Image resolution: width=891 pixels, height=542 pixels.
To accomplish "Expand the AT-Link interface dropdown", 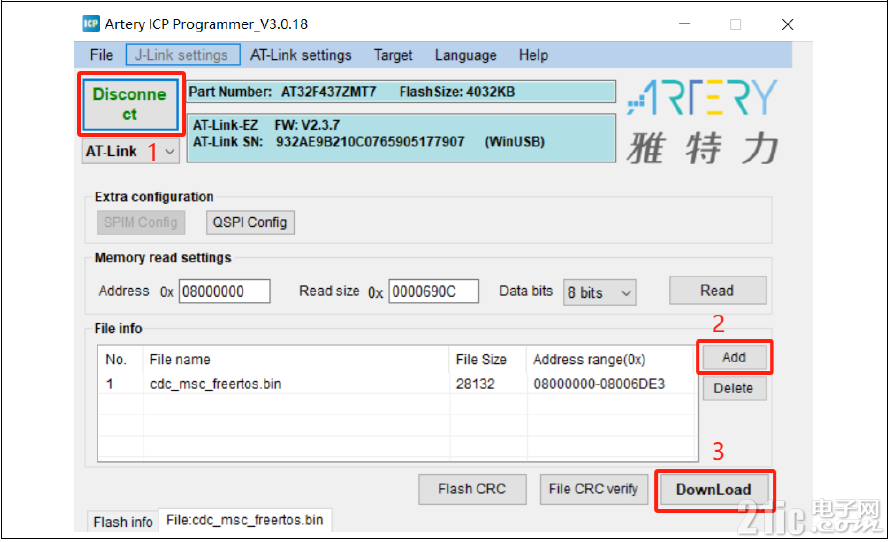I will 169,152.
